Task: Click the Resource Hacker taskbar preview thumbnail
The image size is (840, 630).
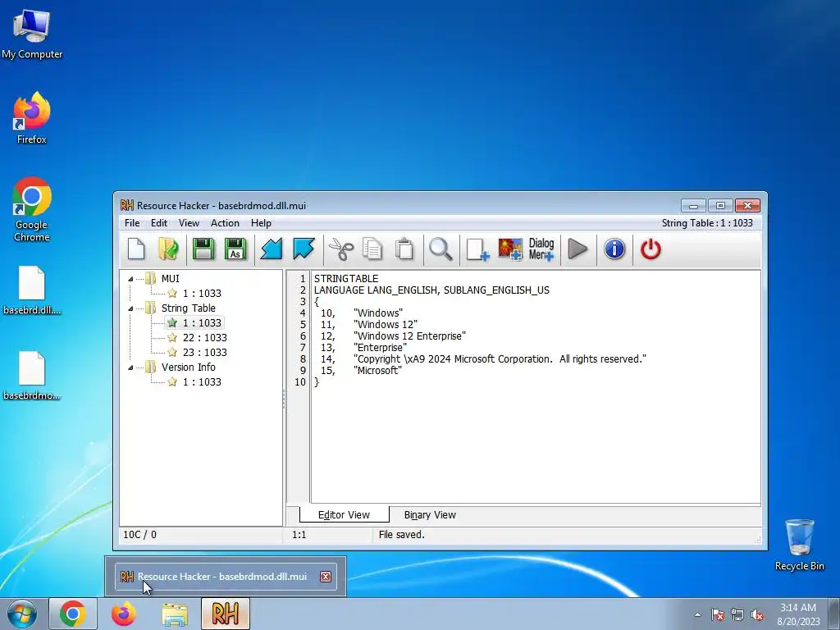Action: pos(226,577)
